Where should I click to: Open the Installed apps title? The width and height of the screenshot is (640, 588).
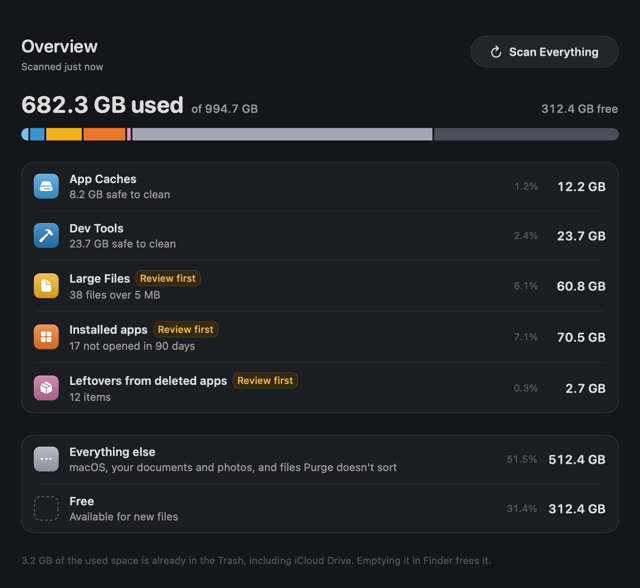[108, 330]
